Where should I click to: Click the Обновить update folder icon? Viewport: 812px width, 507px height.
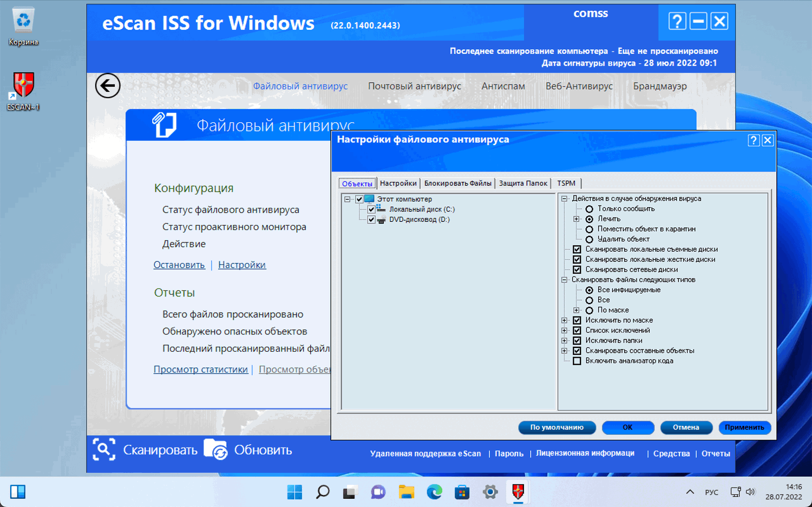[216, 450]
